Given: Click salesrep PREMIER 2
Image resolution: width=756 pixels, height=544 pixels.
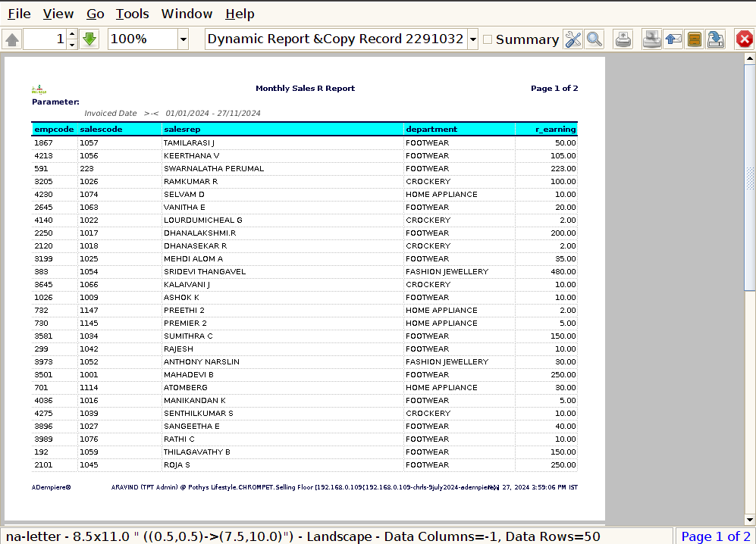Looking at the screenshot, I should click(x=185, y=324).
